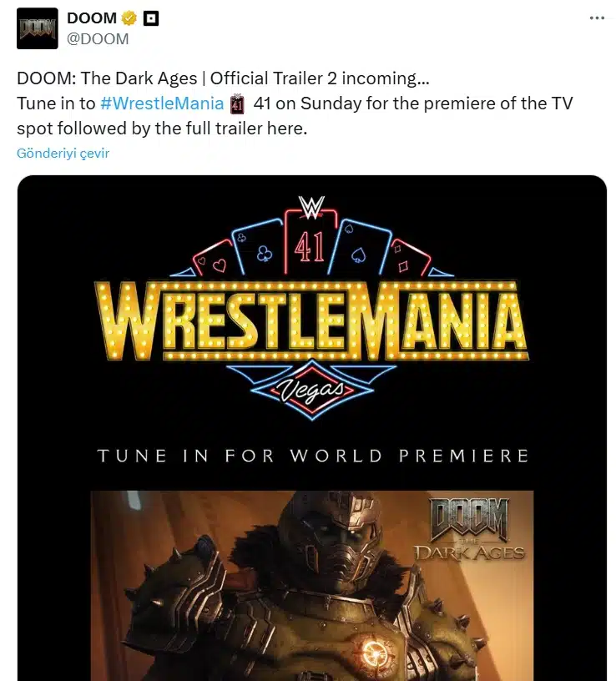Open the DOOM display name profile link
This screenshot has height=681, width=616.
click(92, 18)
